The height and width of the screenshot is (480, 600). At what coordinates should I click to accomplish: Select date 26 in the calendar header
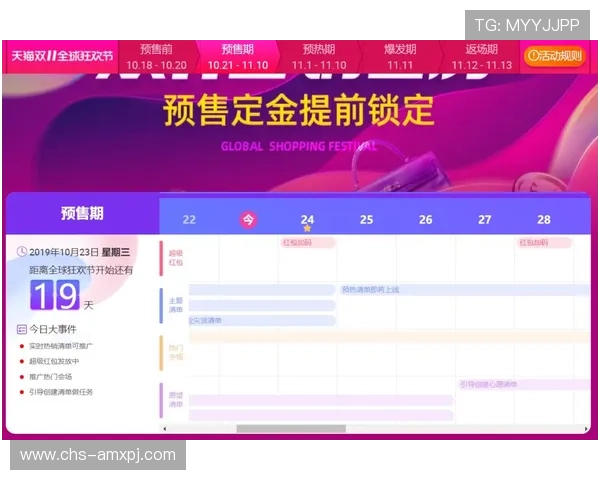[x=426, y=220]
